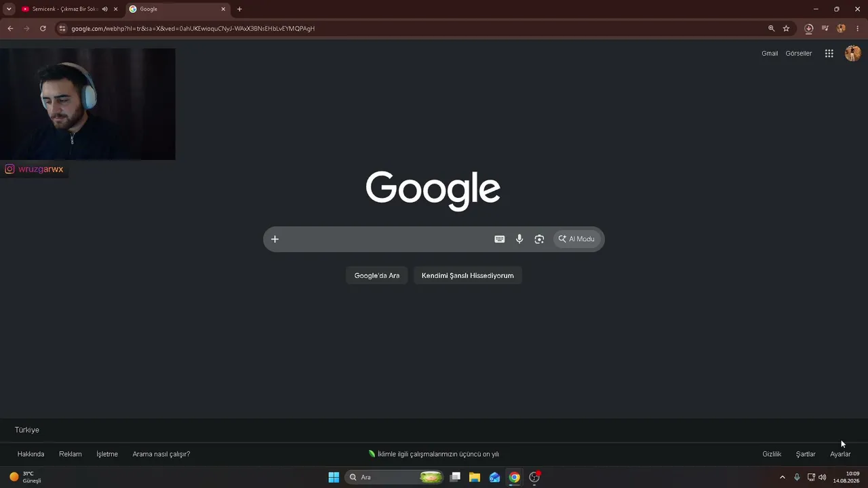Open the Gizlilik footer link
This screenshot has height=488, width=868.
(x=772, y=454)
